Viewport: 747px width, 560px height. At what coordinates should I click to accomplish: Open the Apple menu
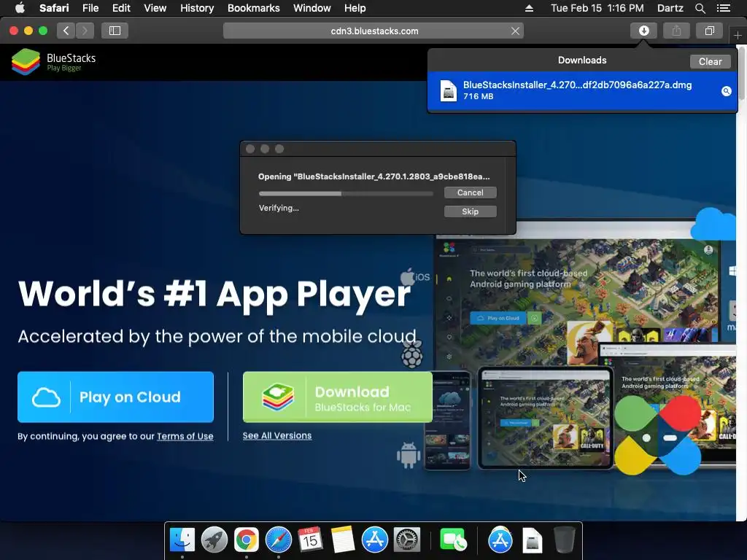(x=20, y=8)
